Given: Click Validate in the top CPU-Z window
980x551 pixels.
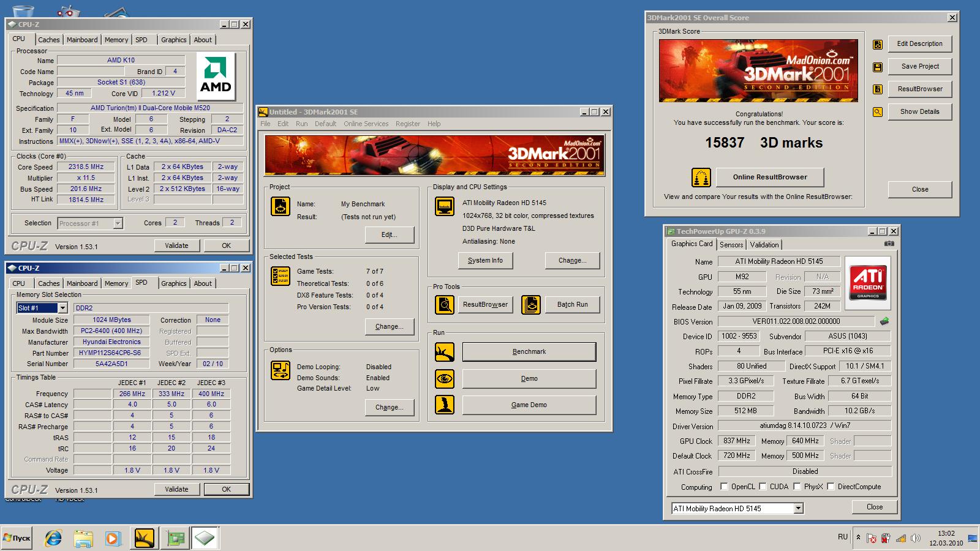Looking at the screenshot, I should (176, 246).
